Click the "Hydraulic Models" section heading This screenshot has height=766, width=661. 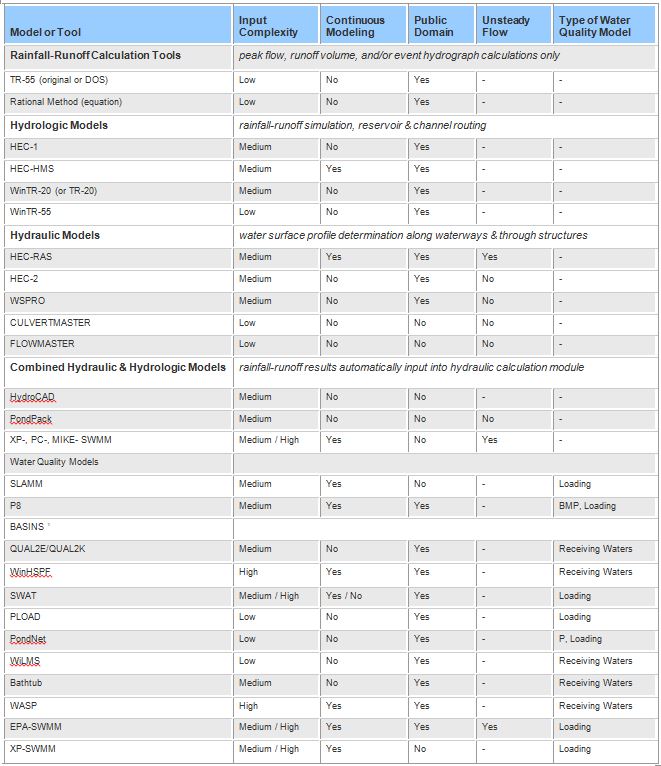[x=55, y=236]
